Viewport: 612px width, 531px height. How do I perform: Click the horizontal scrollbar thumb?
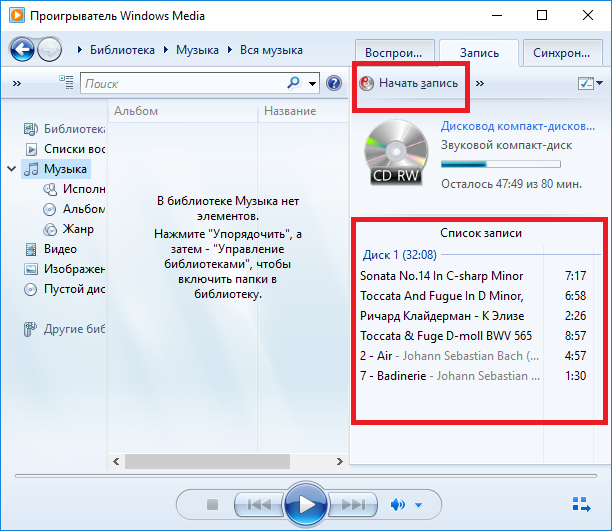pyautogui.click(x=207, y=461)
